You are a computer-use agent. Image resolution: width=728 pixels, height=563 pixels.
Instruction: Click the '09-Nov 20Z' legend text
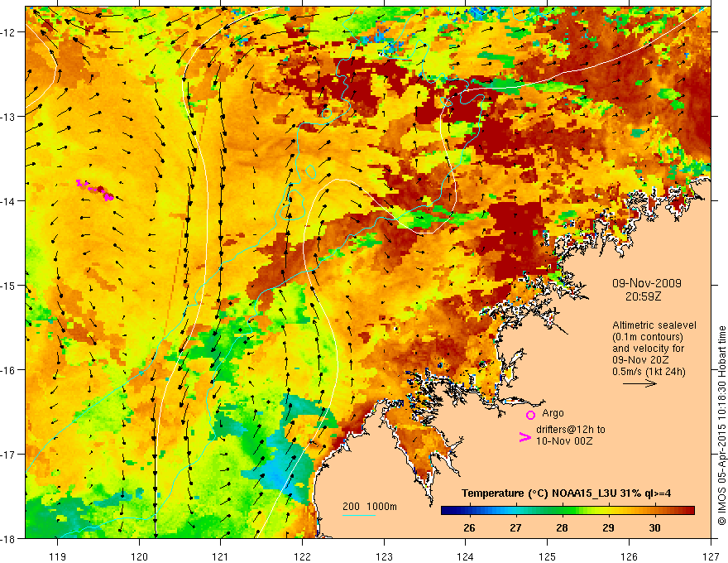pos(640,360)
